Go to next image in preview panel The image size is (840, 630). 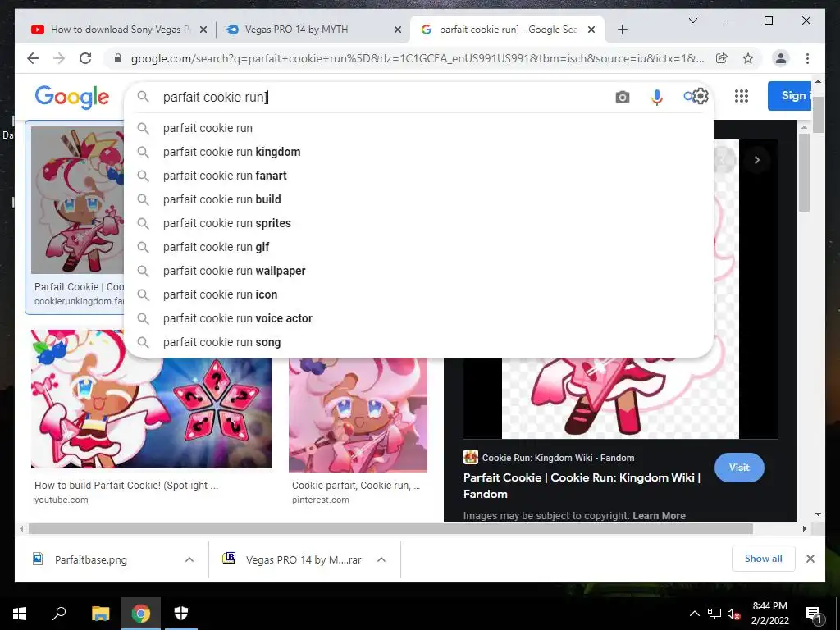756,160
